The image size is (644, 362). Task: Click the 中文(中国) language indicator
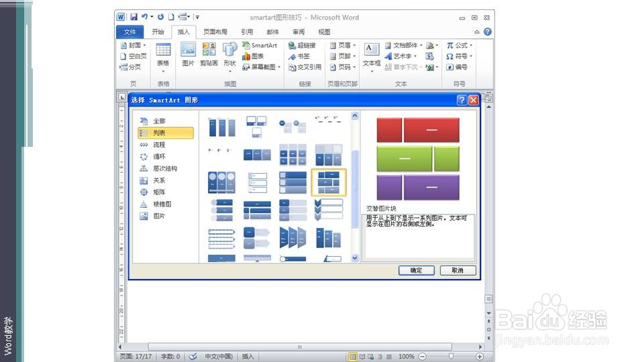tap(219, 356)
